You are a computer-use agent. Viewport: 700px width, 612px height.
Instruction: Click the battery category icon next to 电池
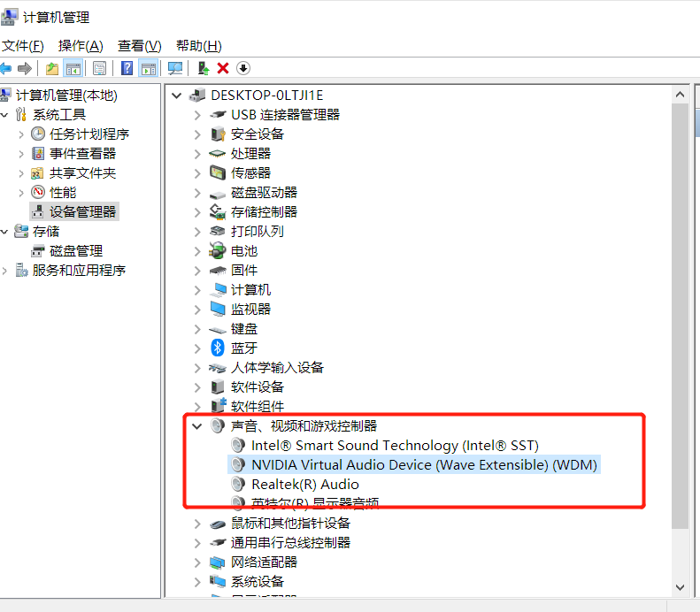click(x=218, y=250)
